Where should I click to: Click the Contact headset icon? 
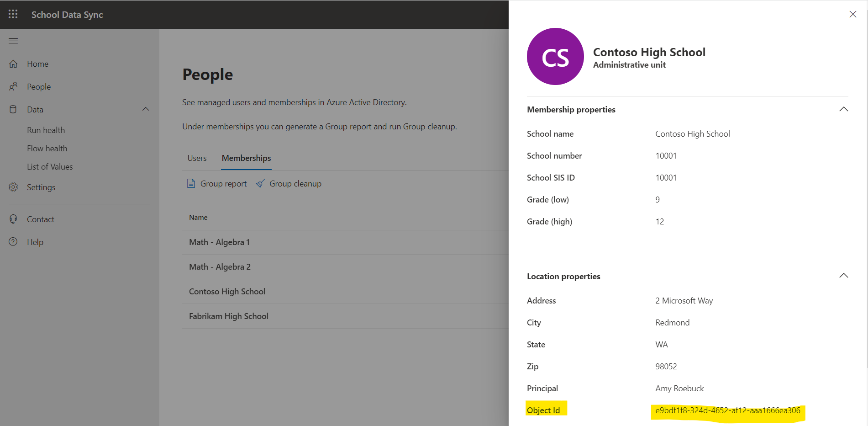[x=14, y=219]
